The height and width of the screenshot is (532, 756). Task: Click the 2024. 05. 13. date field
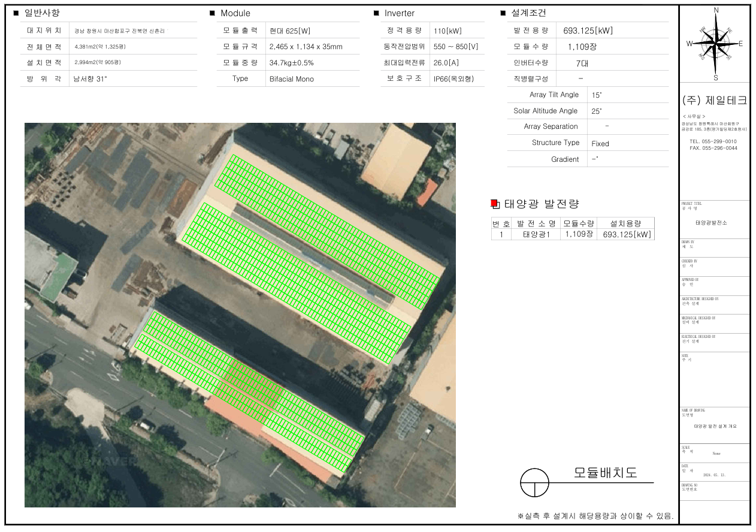pyautogui.click(x=716, y=474)
